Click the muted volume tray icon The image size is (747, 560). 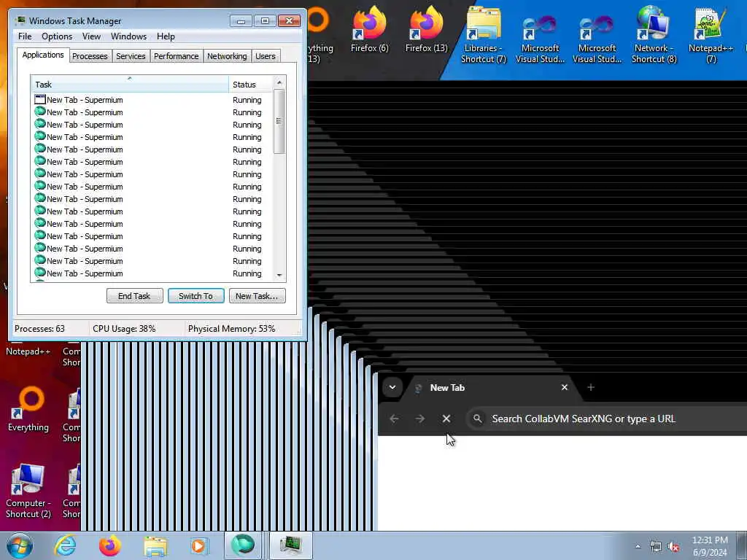(x=673, y=547)
